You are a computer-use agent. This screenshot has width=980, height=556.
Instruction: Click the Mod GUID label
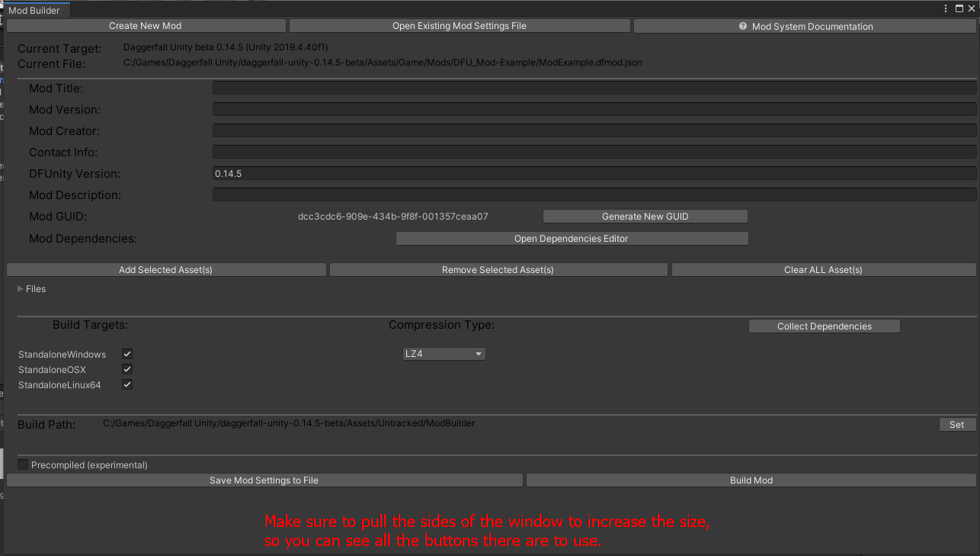58,217
